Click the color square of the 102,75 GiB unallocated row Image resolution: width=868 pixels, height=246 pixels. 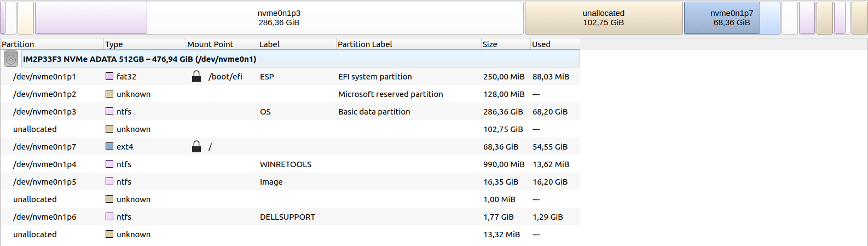(109, 129)
